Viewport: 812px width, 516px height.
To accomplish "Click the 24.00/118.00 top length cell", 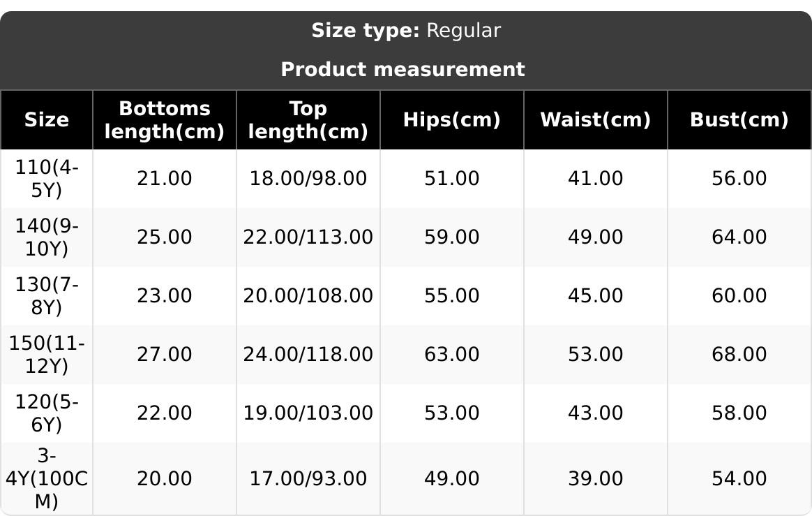I will click(x=308, y=354).
